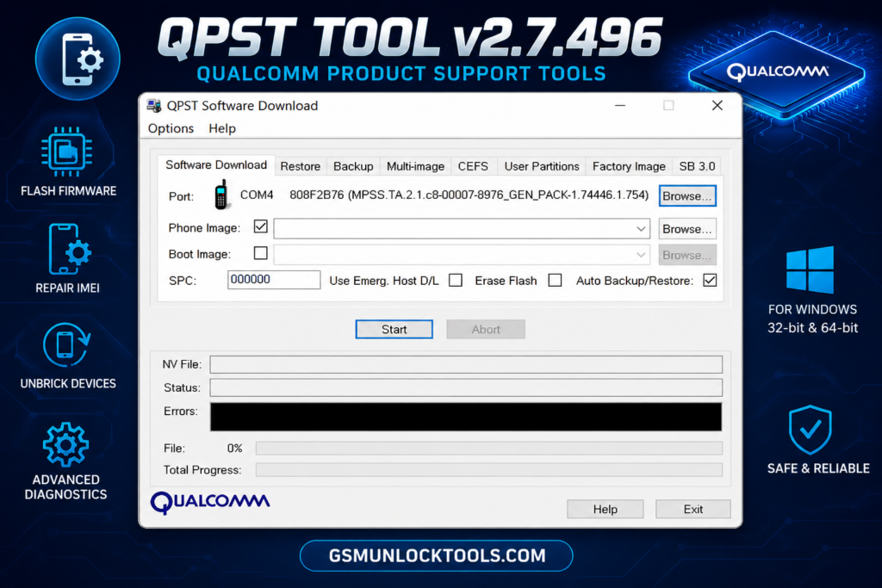Image resolution: width=882 pixels, height=588 pixels.
Task: Switch to the SB 3.0 tab
Action: (x=697, y=166)
